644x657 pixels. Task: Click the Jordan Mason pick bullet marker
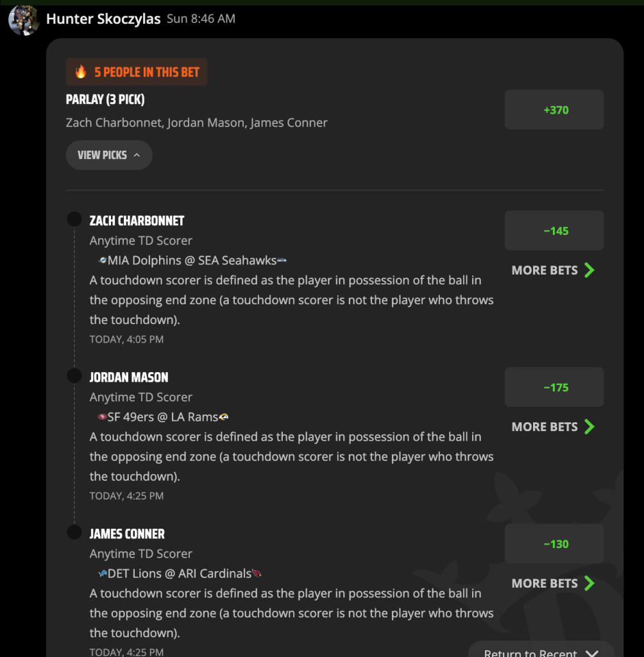click(74, 376)
